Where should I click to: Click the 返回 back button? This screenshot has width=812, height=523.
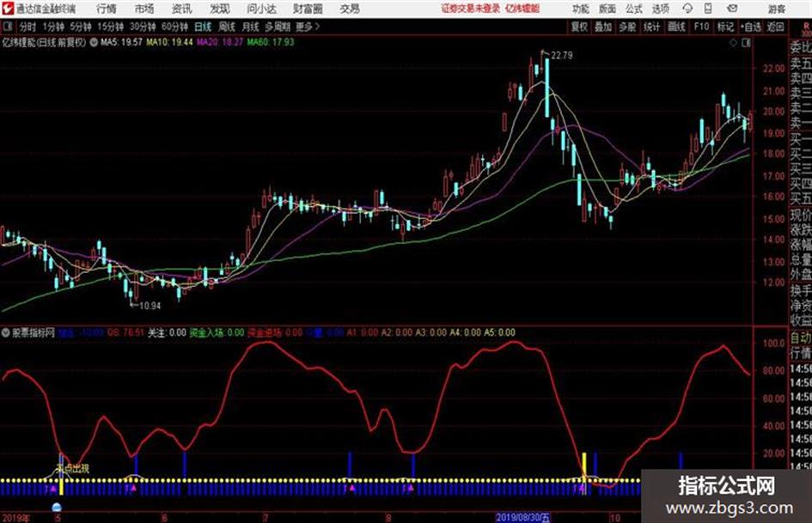[775, 27]
